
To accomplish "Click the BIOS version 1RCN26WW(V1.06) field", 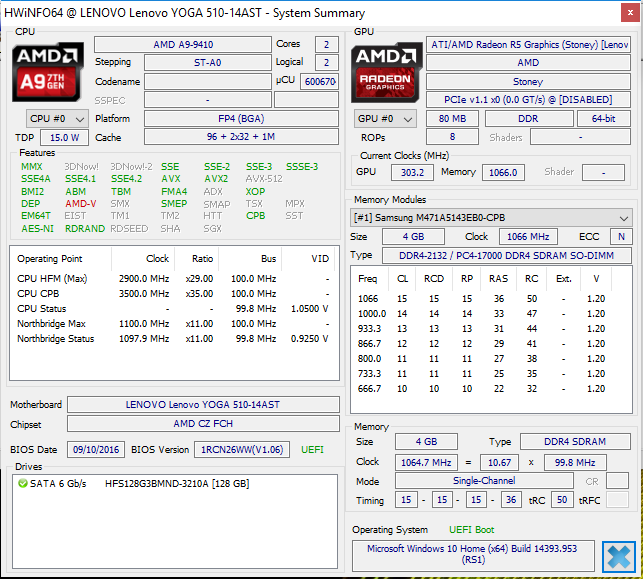I will [x=242, y=450].
